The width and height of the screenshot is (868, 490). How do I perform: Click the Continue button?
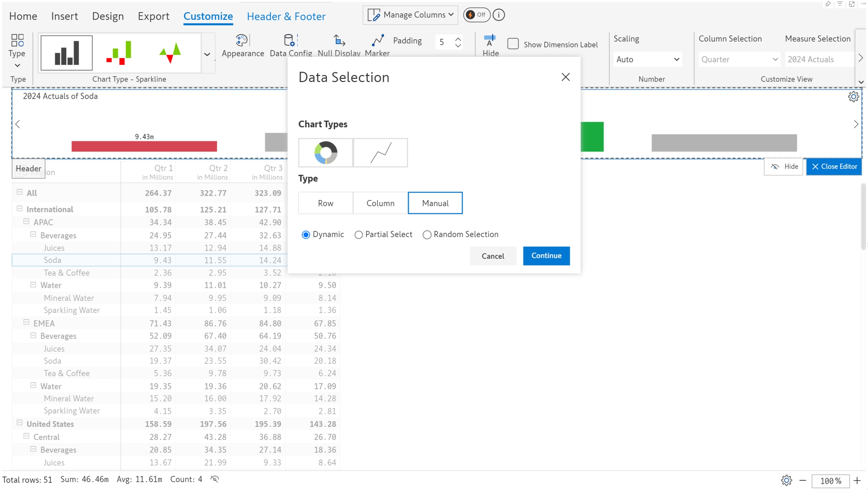(x=546, y=256)
